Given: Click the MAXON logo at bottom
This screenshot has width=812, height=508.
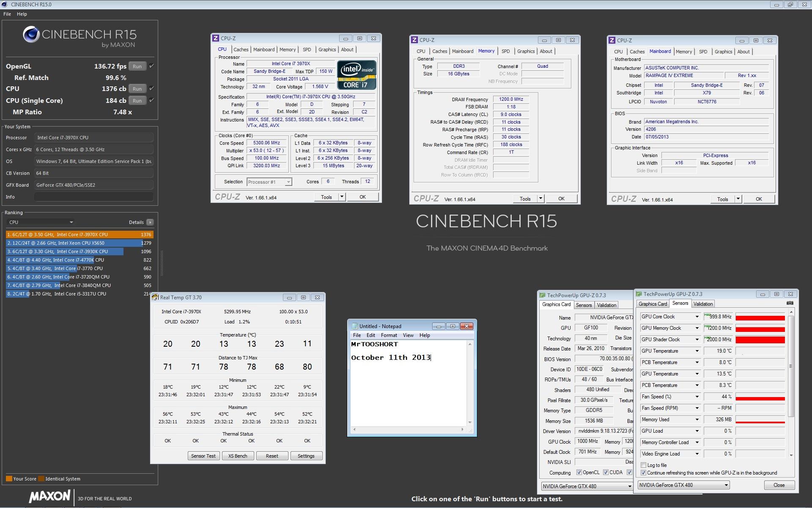Looking at the screenshot, I should (x=49, y=497).
